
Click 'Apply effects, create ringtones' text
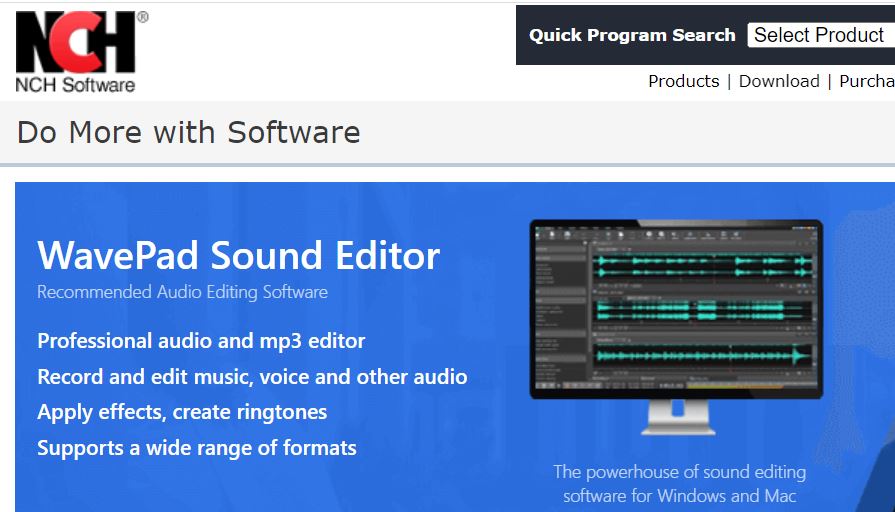[x=182, y=412]
